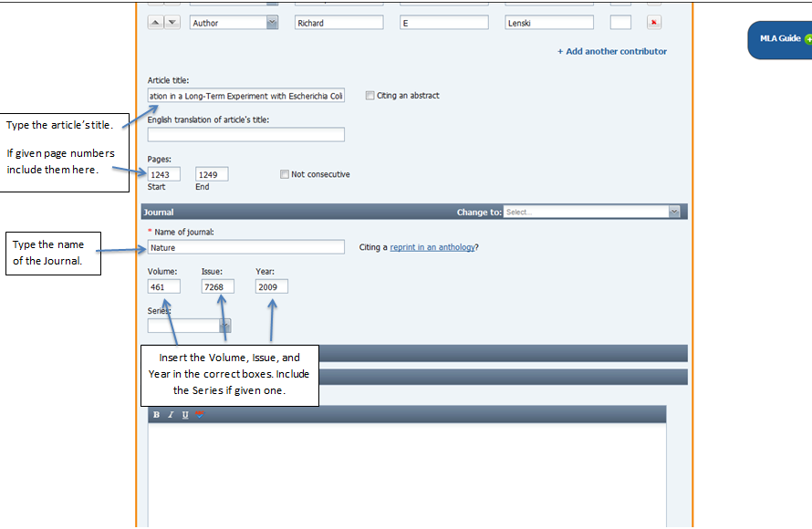Image resolution: width=812 pixels, height=529 pixels.
Task: Click the Year field showing 2009
Action: (273, 285)
